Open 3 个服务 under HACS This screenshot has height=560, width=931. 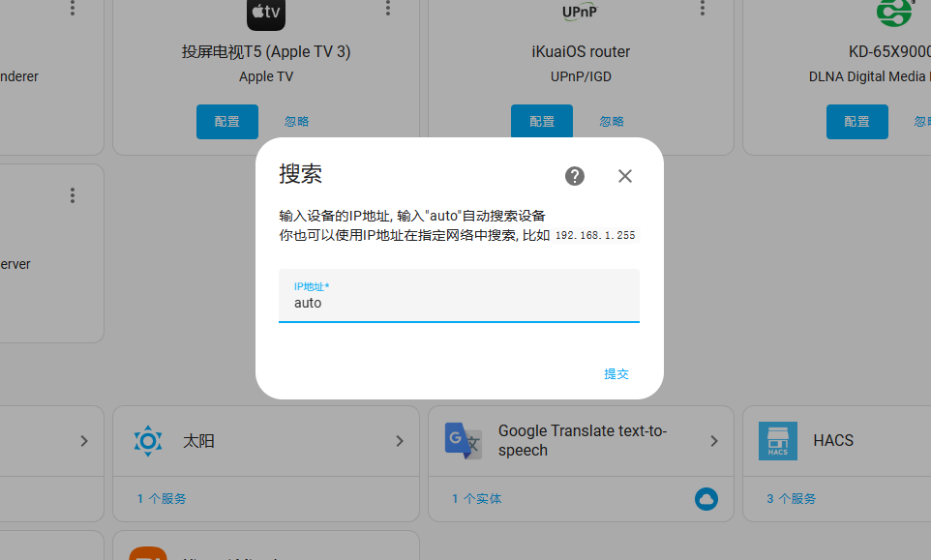click(x=791, y=499)
